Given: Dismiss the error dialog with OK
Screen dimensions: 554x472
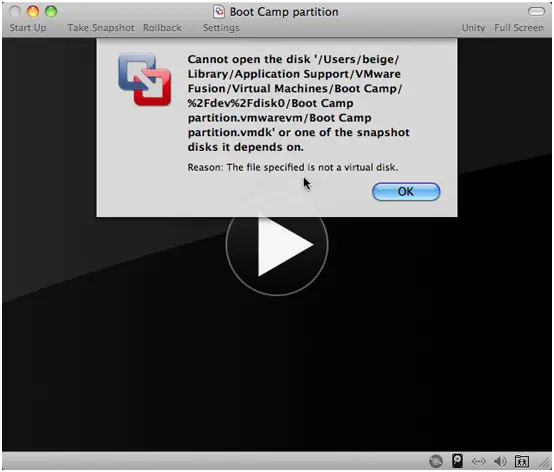Looking at the screenshot, I should click(406, 192).
